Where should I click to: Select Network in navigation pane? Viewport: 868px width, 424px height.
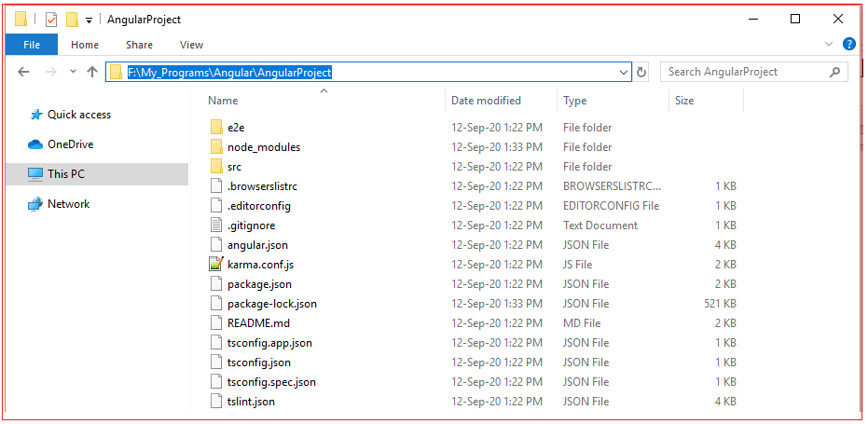68,204
